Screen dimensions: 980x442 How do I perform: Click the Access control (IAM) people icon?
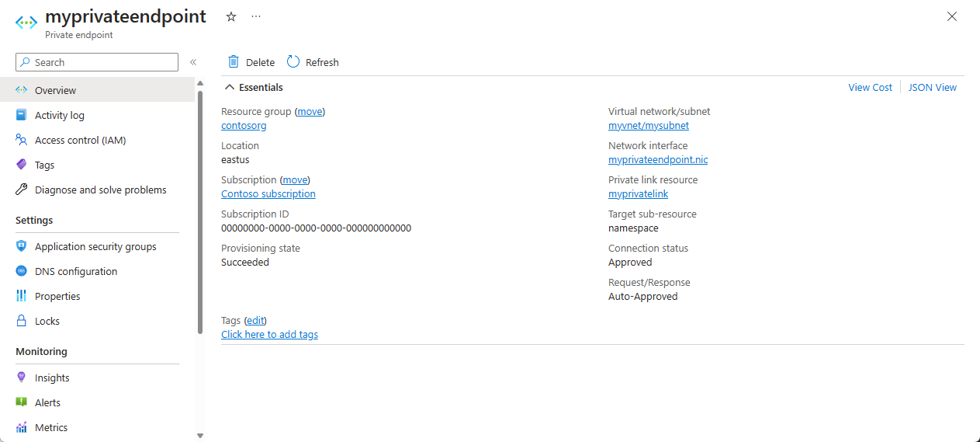click(21, 140)
